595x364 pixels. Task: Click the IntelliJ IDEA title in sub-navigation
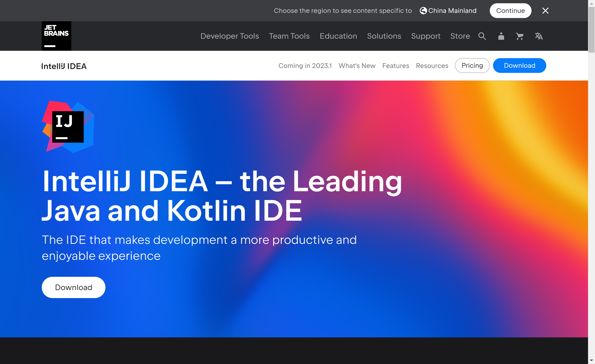(x=64, y=66)
